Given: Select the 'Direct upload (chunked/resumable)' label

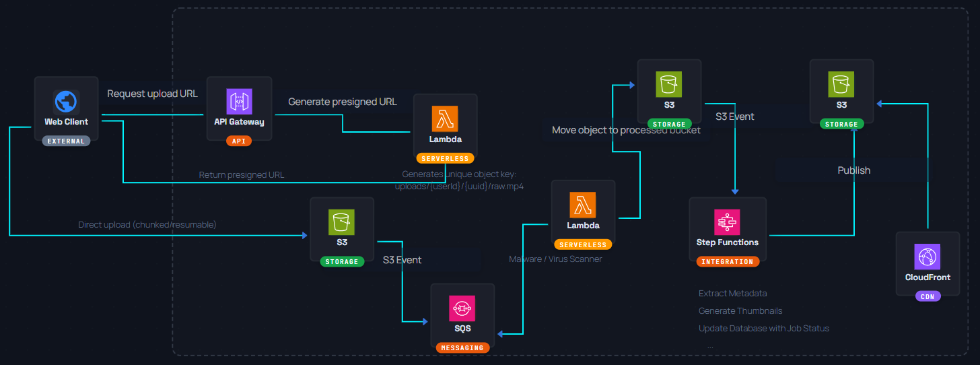Looking at the screenshot, I should (x=147, y=224).
